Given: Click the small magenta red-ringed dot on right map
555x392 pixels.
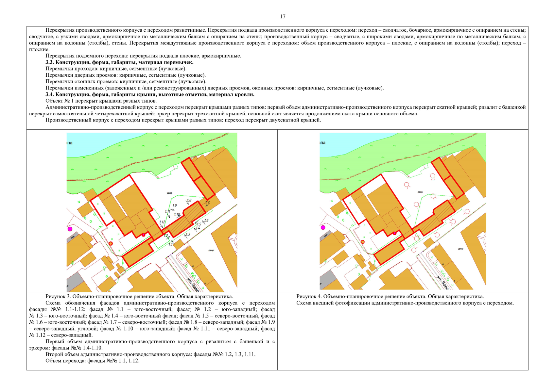Looking at the screenshot, I should point(394,233).
